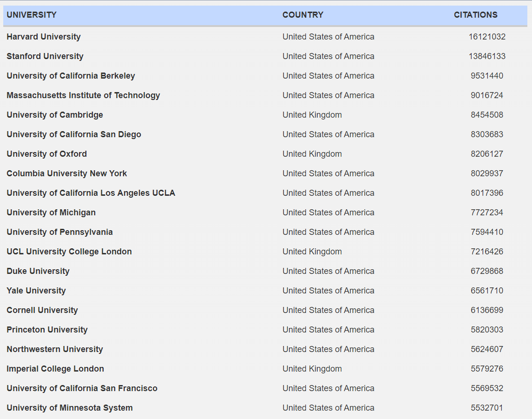The height and width of the screenshot is (419, 532).
Task: Click the CITATIONS column header
Action: tap(476, 15)
